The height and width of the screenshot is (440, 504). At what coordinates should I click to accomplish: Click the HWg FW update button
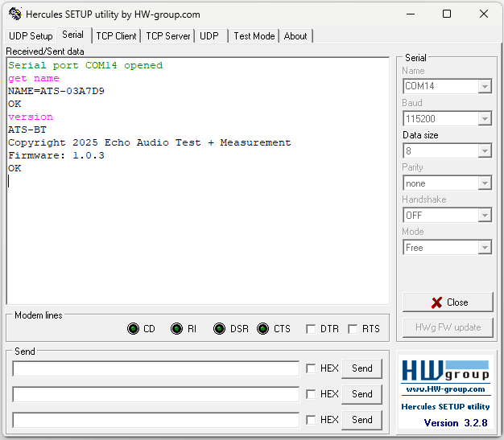[x=448, y=327]
